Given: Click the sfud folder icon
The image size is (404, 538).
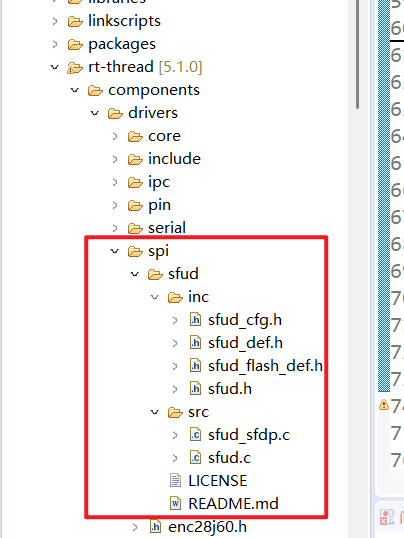Looking at the screenshot, I should pyautogui.click(x=155, y=274).
